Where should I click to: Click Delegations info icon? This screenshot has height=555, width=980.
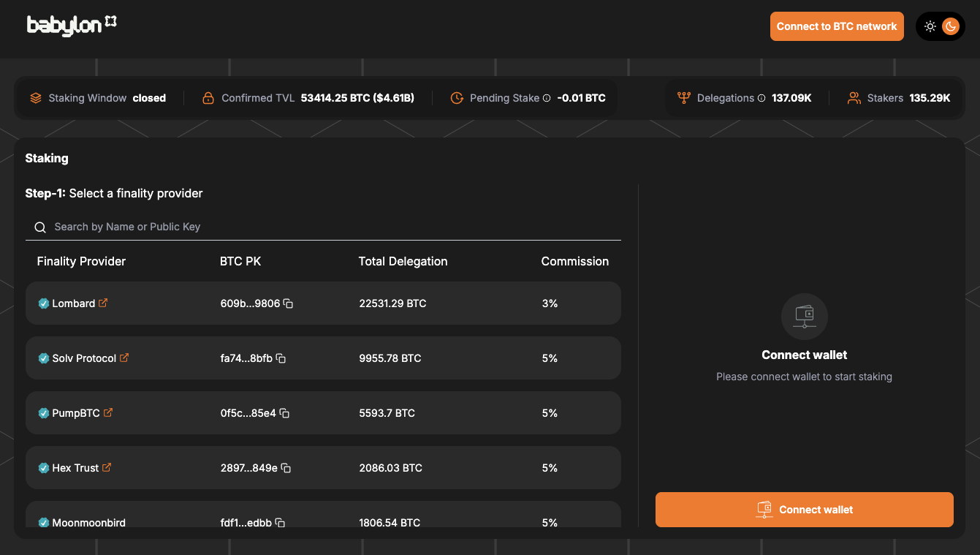[761, 98]
